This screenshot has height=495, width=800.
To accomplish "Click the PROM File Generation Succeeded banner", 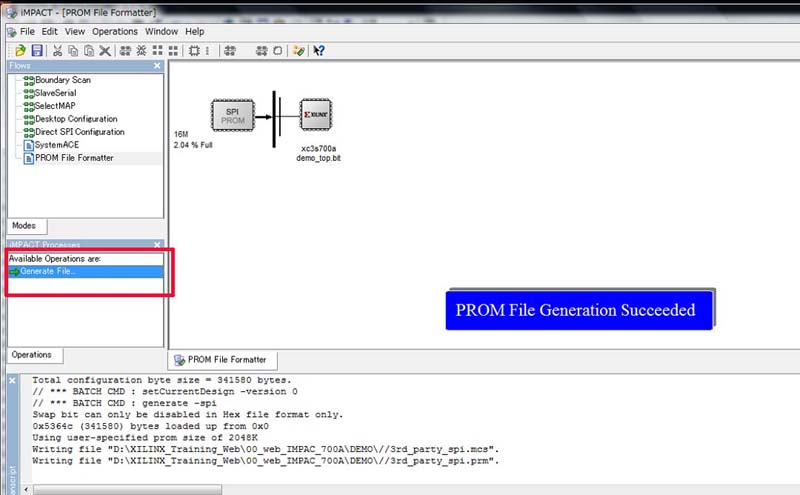I will coord(579,310).
